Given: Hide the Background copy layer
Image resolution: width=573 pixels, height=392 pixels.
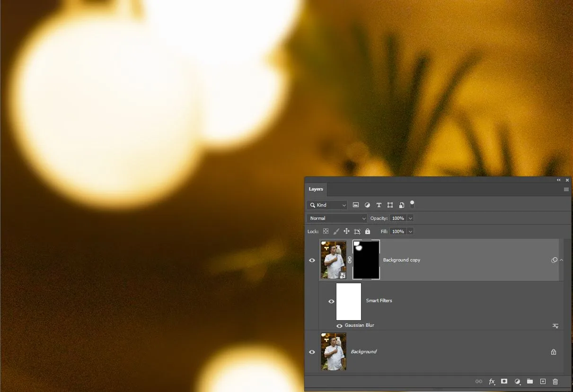Looking at the screenshot, I should [312, 260].
